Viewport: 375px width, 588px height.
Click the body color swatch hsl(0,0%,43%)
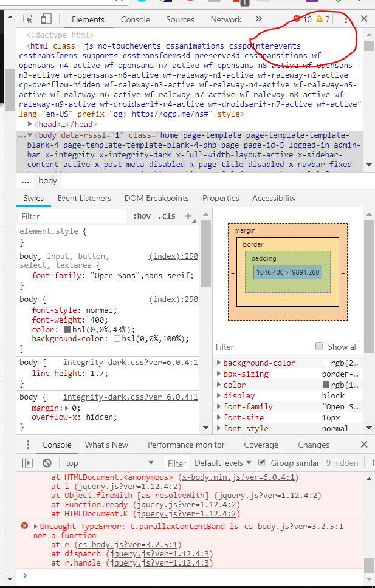(67, 329)
